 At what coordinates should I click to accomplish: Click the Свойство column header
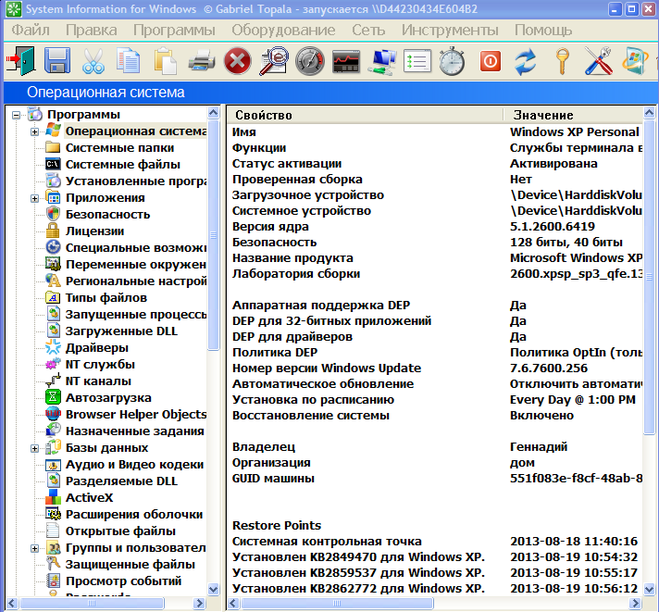pos(365,115)
